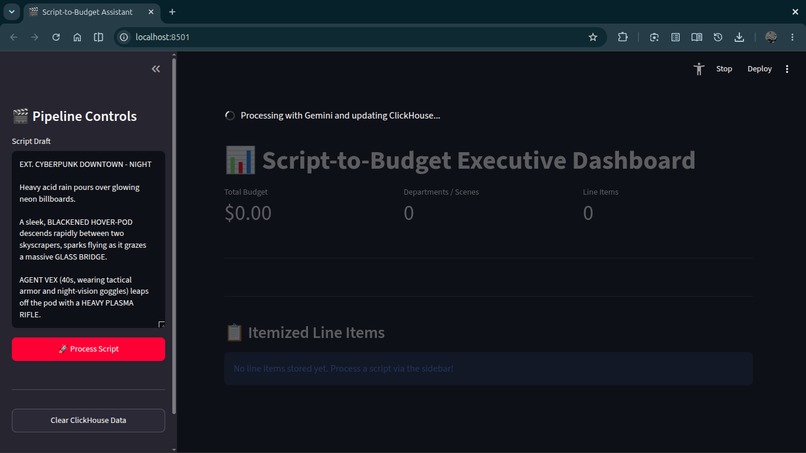Screen dimensions: 806x453
Task: Click the Itemized Line Items heading
Action: (316, 333)
